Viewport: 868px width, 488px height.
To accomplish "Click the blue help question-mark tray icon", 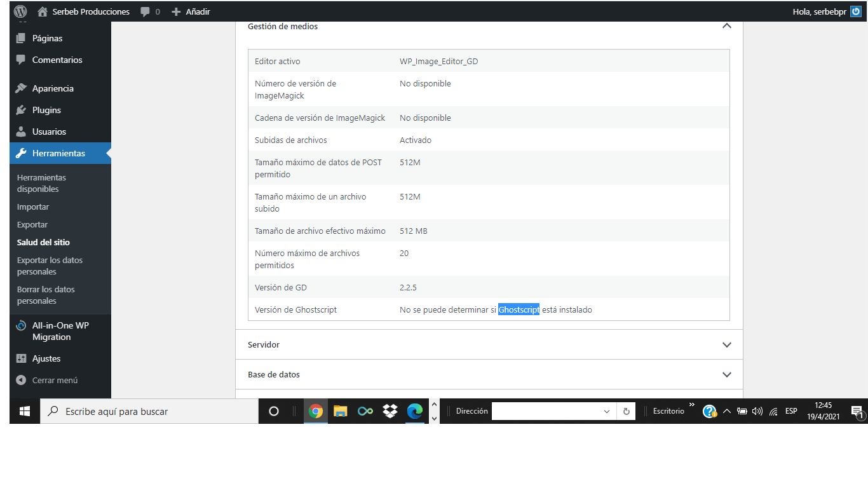I will (x=710, y=411).
